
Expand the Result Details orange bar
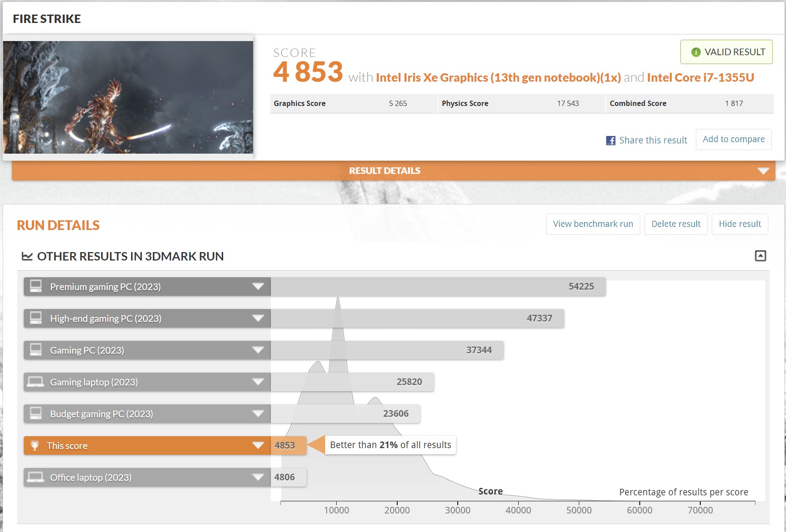763,171
